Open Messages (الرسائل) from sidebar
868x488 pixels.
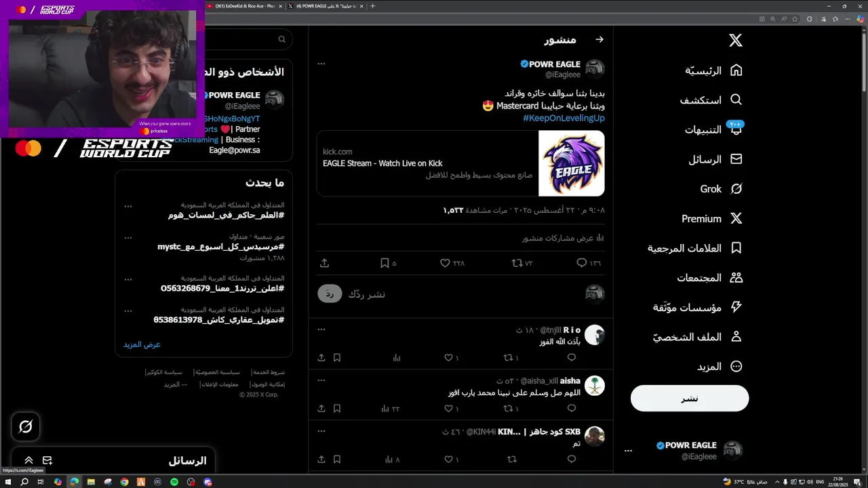tap(715, 159)
